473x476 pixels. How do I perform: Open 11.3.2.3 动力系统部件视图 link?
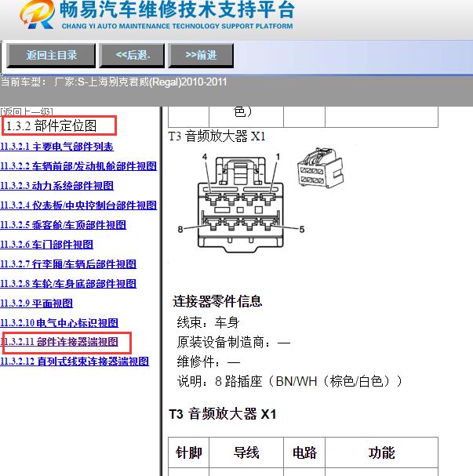[56, 186]
